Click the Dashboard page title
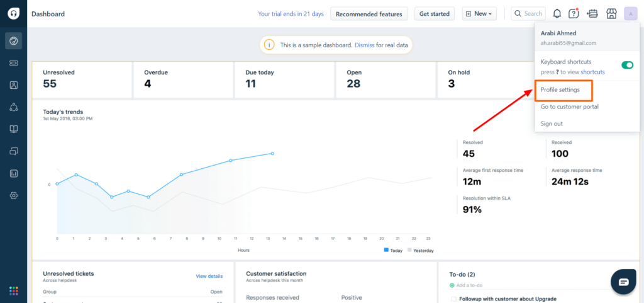This screenshot has width=644, height=303. tap(48, 14)
